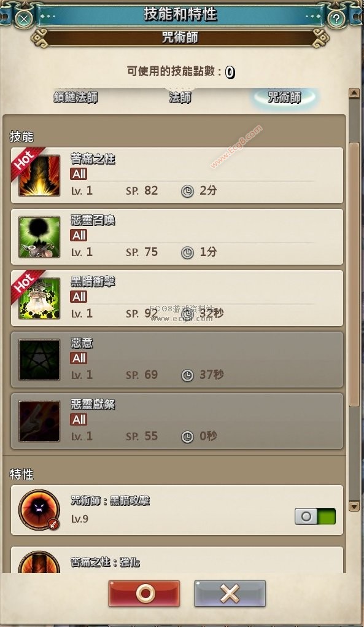Click the 苦痛之柱 skill icon
The image size is (364, 627).
39,176
